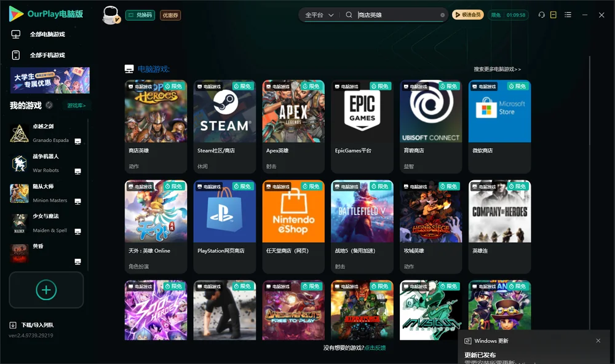Select 全部手机游戏 in the sidebar
This screenshot has width=615, height=364.
(38, 55)
